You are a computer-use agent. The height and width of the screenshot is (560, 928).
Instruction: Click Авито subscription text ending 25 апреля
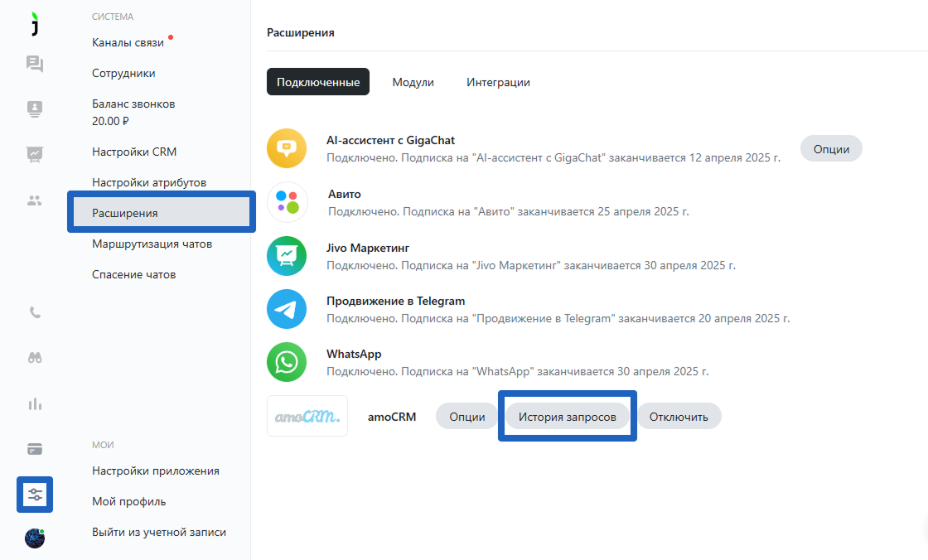(509, 211)
